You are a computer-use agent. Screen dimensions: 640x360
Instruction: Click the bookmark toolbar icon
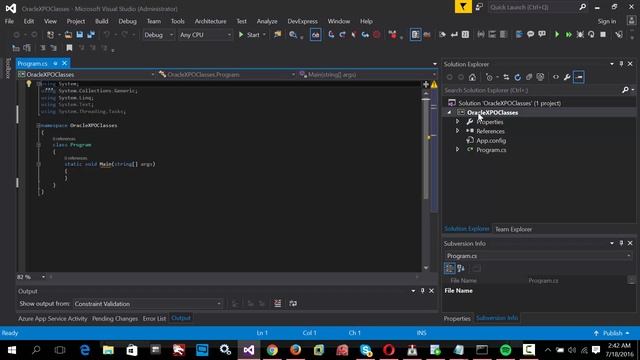[69, 48]
